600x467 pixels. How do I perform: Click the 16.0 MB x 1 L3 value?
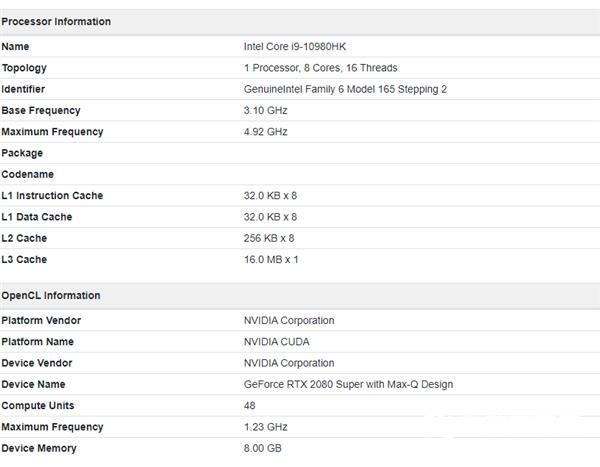point(271,260)
